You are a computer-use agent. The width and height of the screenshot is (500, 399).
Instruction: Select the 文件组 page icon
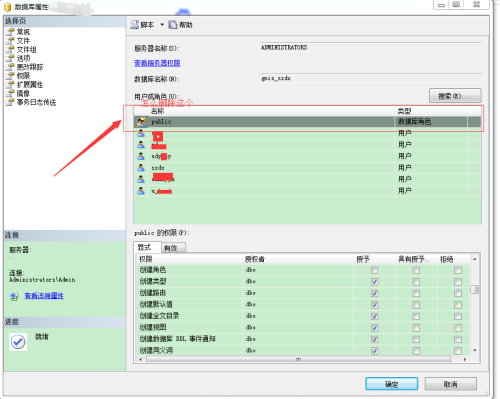[x=10, y=49]
